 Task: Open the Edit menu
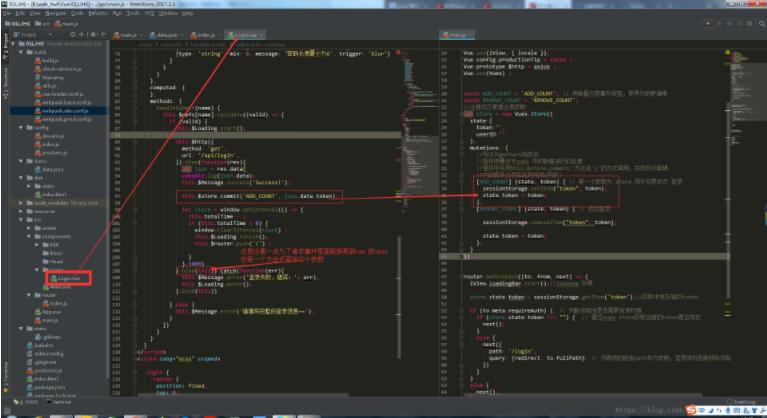(x=21, y=13)
